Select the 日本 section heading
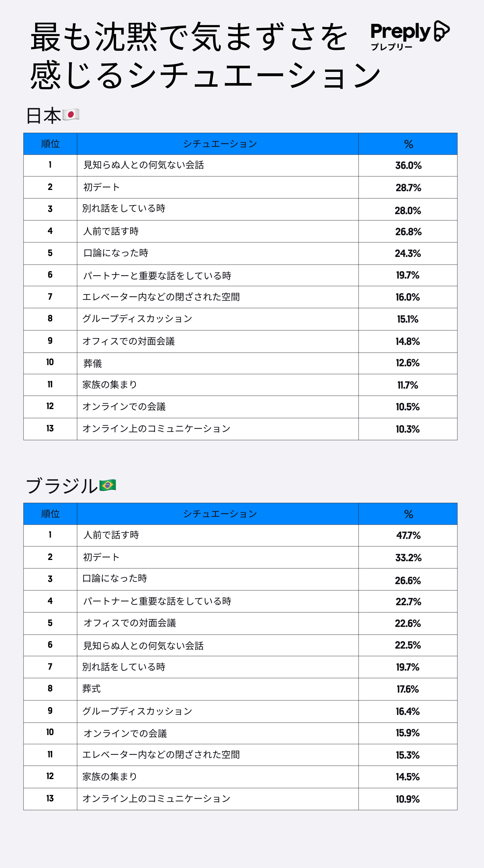484x868 pixels. pos(43,116)
